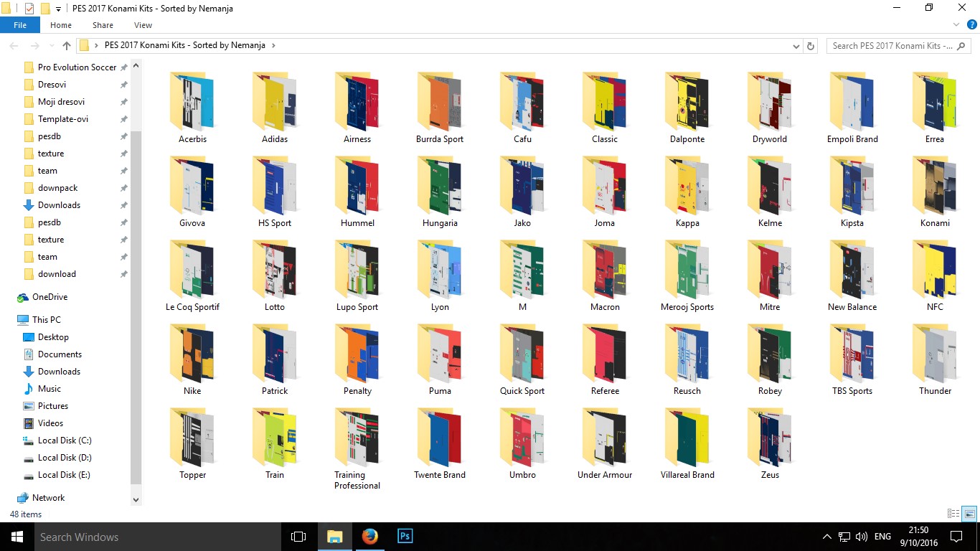Select the Kappa folder
Viewport: 980px width, 551px height.
(x=687, y=192)
